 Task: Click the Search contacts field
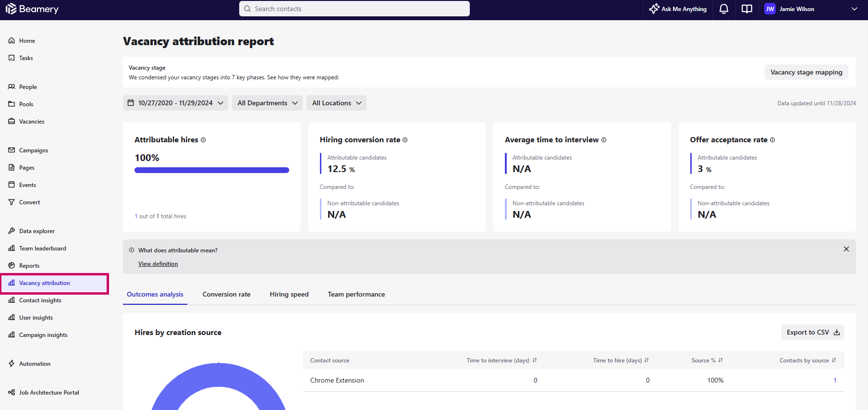tap(355, 9)
